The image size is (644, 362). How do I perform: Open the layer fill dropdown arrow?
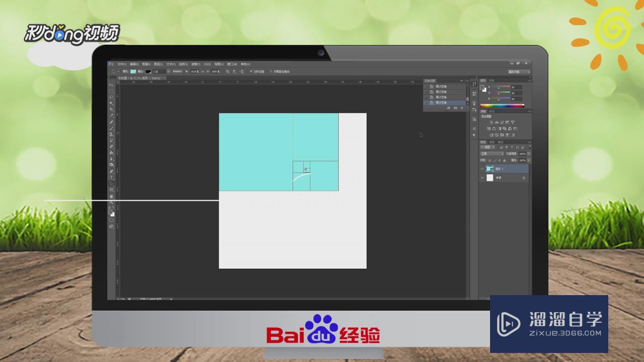point(529,160)
